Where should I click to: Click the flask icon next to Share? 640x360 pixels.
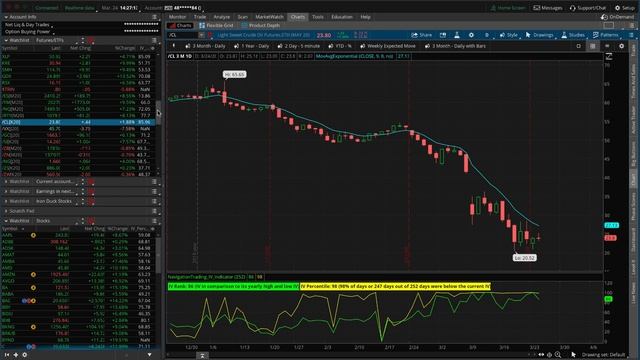tap(457, 35)
